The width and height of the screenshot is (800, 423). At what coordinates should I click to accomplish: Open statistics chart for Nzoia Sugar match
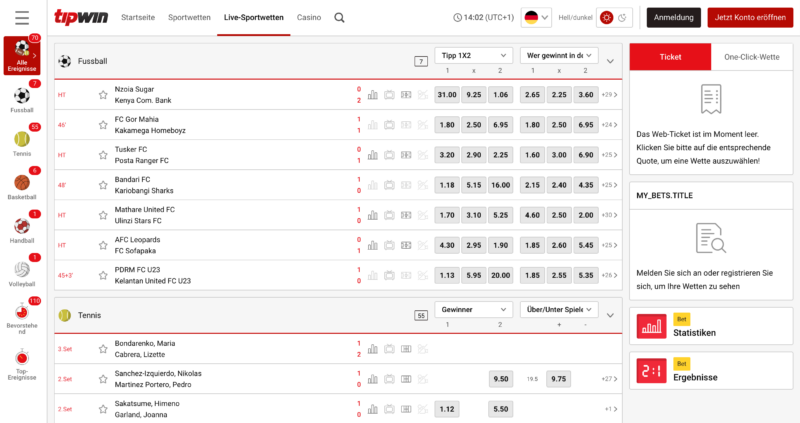click(x=373, y=95)
